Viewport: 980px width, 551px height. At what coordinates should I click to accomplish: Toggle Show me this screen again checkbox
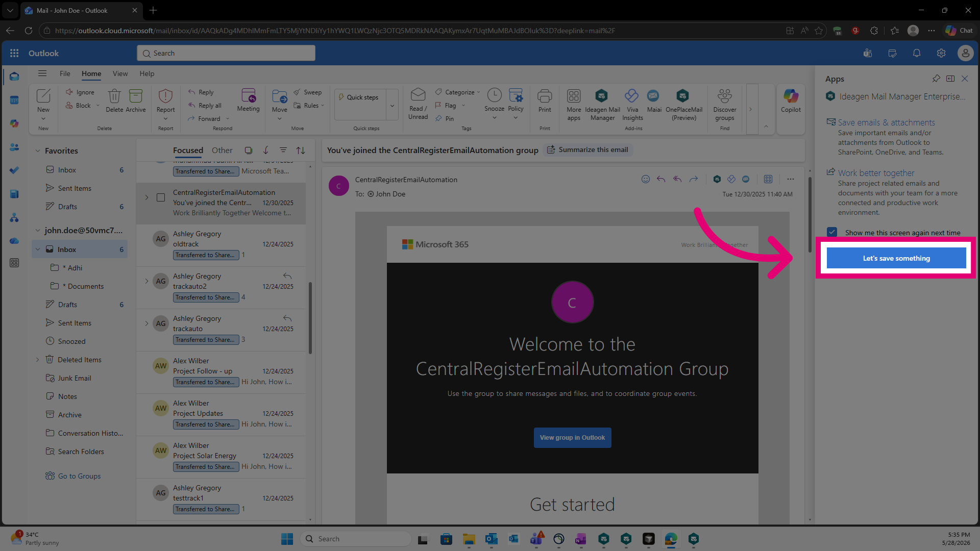point(832,233)
